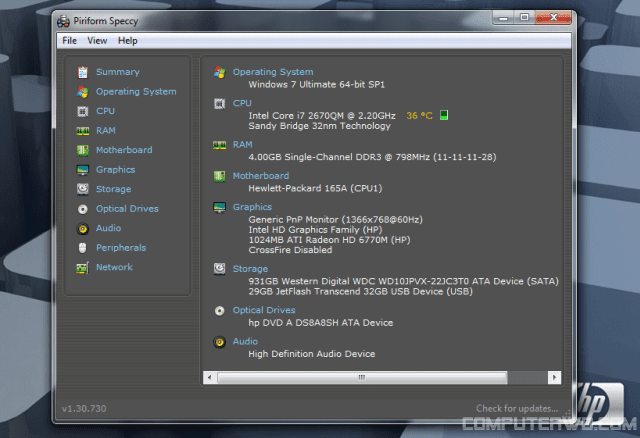640x438 pixels.
Task: View Storage section from sidebar
Action: (113, 189)
